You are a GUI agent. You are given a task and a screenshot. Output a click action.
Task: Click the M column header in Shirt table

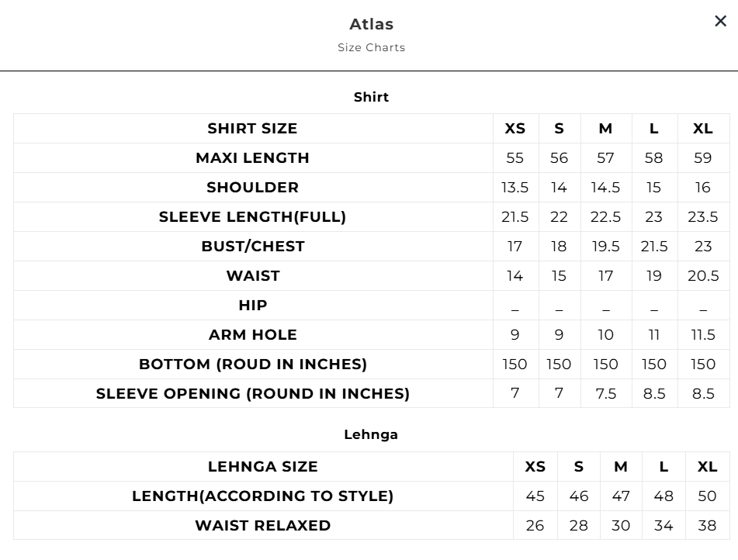click(605, 129)
